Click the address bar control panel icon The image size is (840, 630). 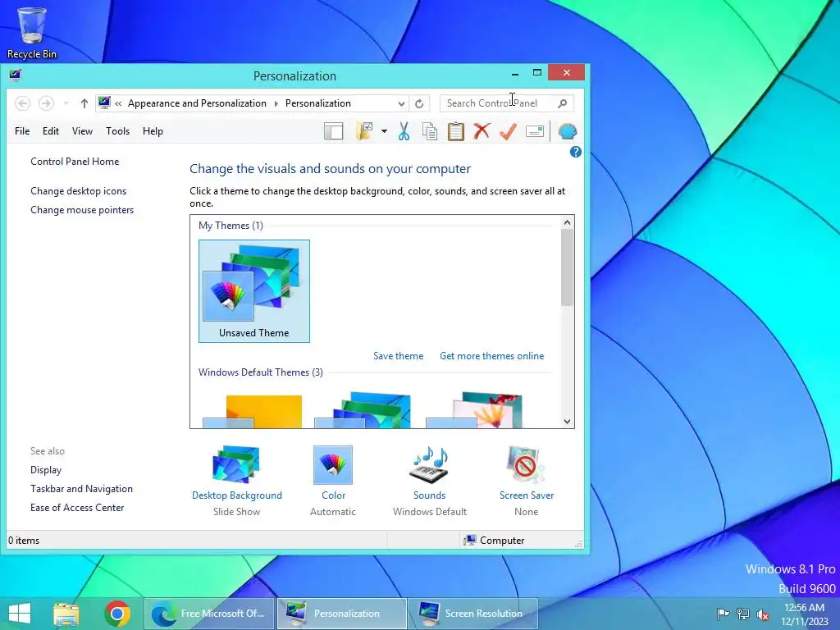104,103
